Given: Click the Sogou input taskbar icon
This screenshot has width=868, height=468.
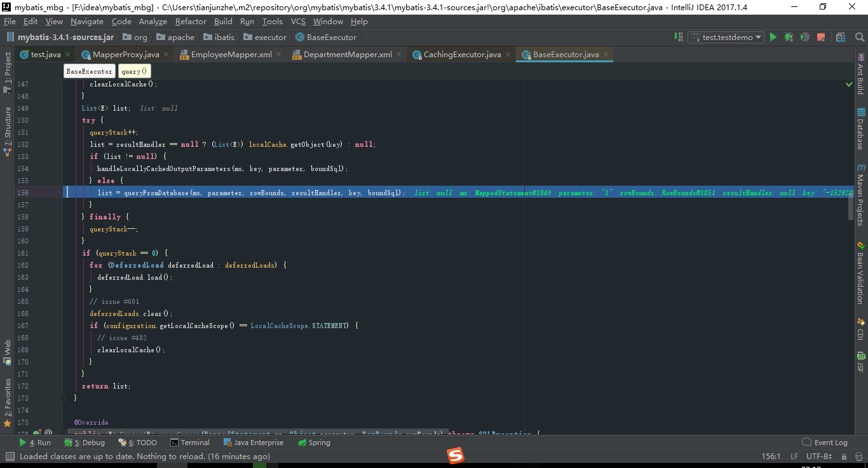Looking at the screenshot, I should click(456, 455).
